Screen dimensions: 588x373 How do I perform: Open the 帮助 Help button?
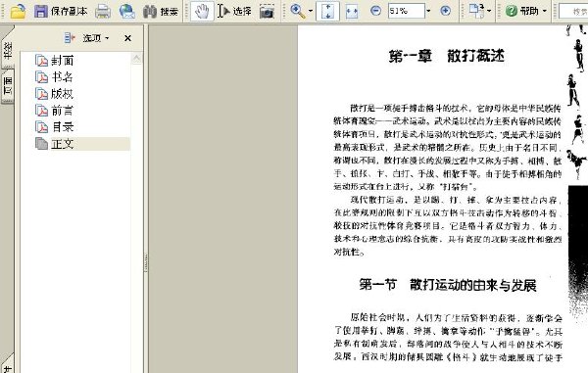coord(521,11)
